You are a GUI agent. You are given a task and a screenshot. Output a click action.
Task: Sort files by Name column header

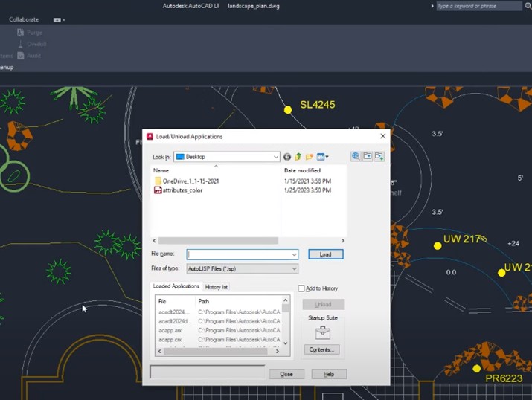tap(216, 170)
